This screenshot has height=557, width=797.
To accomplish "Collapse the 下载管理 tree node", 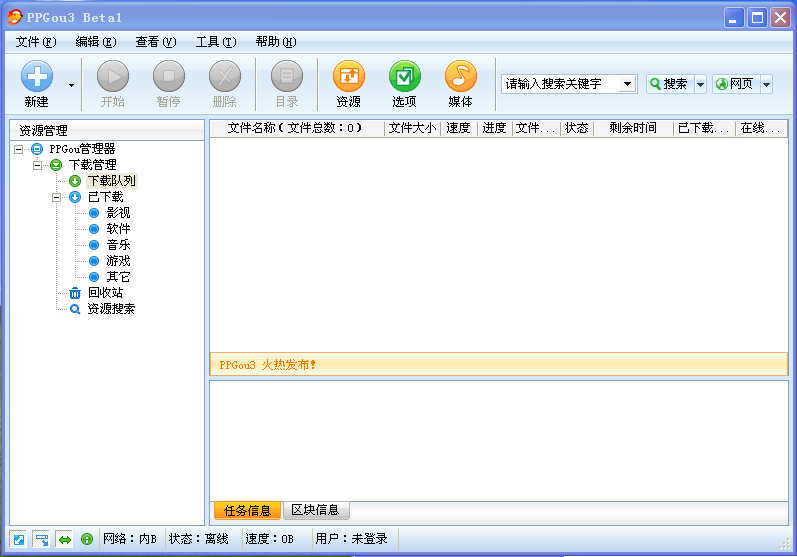I will coord(37,165).
